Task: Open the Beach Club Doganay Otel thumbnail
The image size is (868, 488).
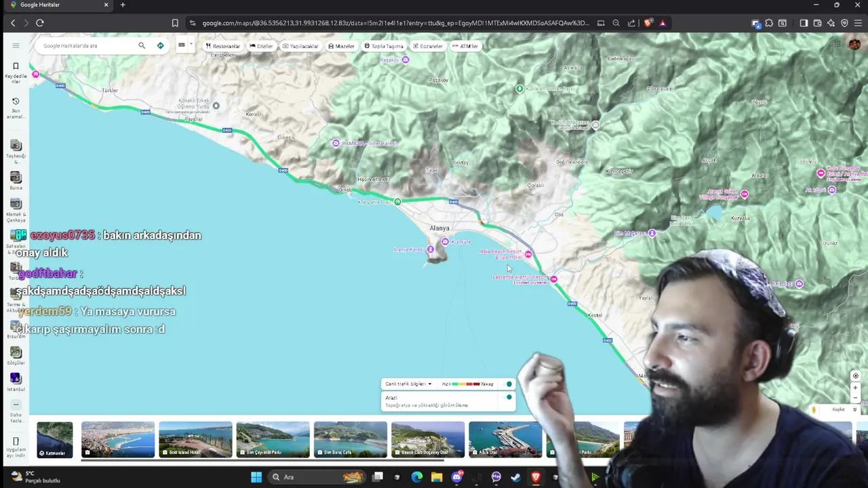Action: 428,439
